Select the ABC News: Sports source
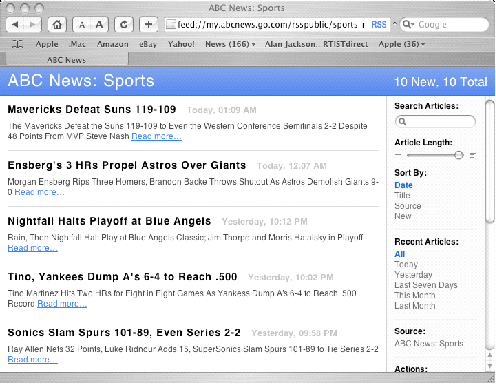Viewport: 496px width, 384px height. 429,343
